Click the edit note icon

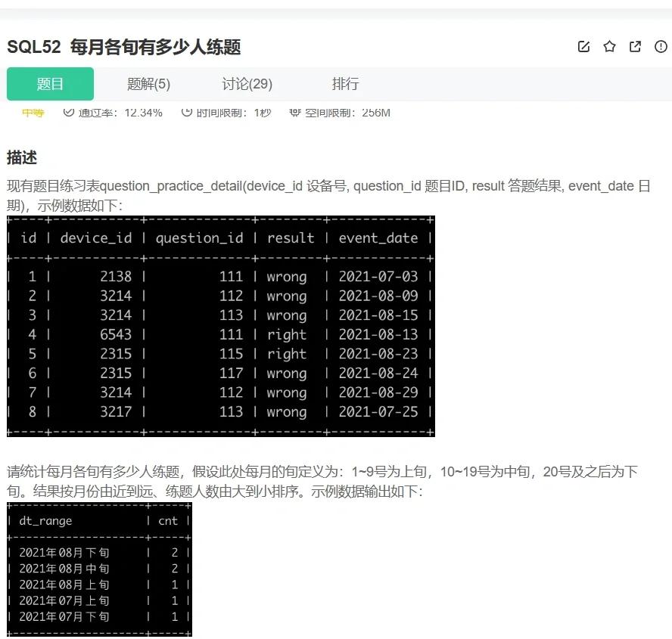[x=583, y=46]
